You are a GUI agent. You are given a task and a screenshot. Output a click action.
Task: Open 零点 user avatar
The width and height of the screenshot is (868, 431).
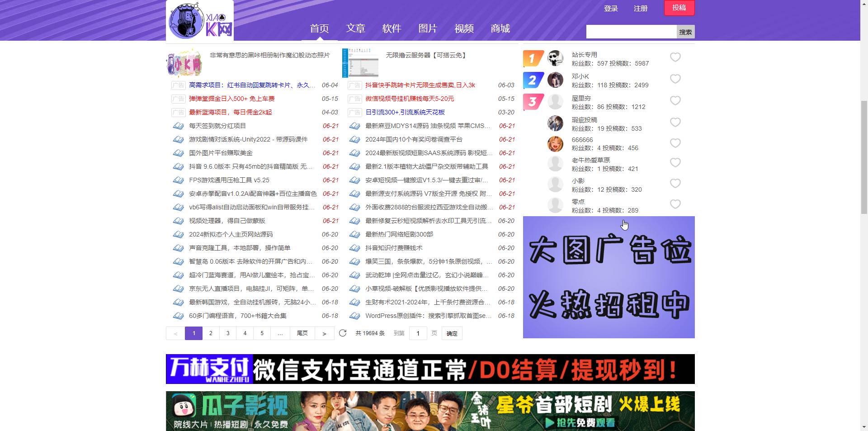[x=555, y=205]
